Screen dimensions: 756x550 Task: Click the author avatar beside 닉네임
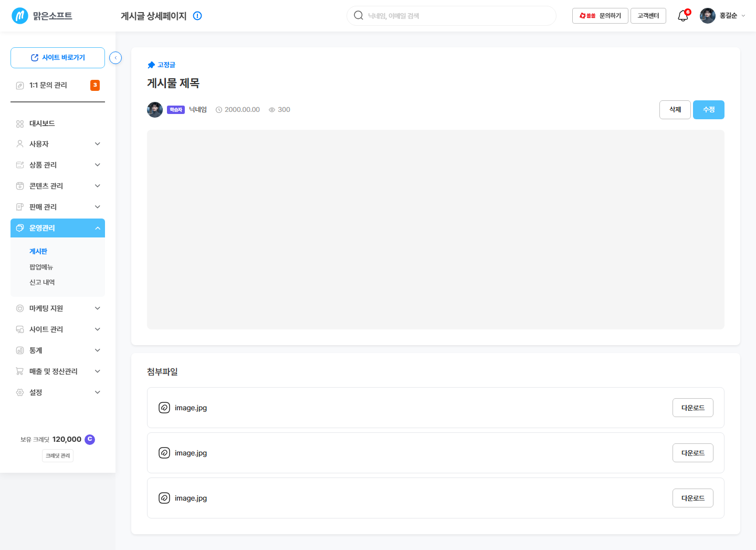tap(155, 110)
